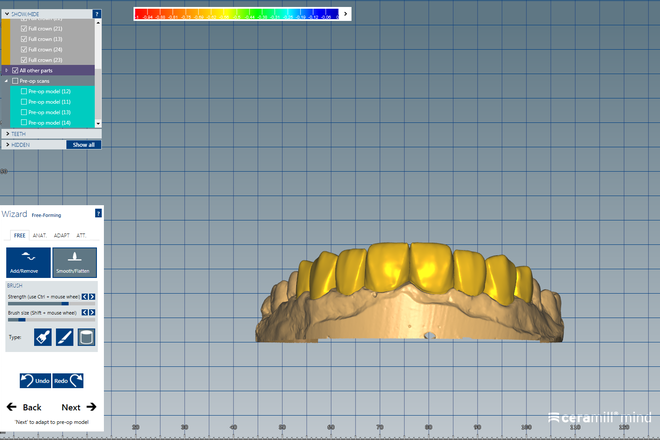This screenshot has height=440, width=660.
Task: Choose the wide paintbrush brush type
Action: coord(43,337)
